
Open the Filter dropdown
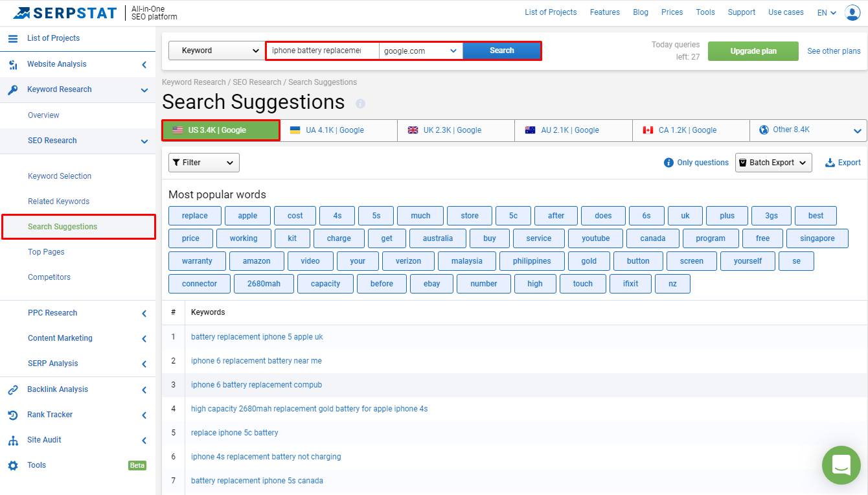[x=204, y=163]
